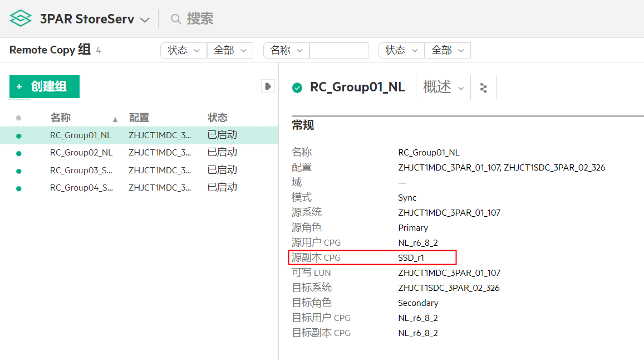The height and width of the screenshot is (360, 644).
Task: Open the 名称 filter dropdown
Action: (286, 50)
